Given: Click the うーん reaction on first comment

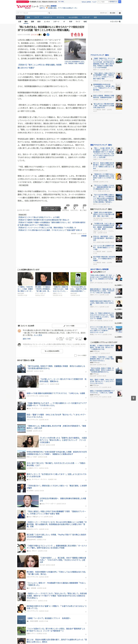Looking at the screenshot, I should (79, 339).
